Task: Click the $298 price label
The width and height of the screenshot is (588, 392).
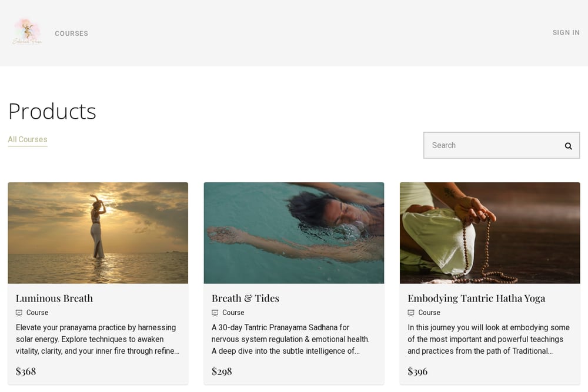Action: [222, 371]
